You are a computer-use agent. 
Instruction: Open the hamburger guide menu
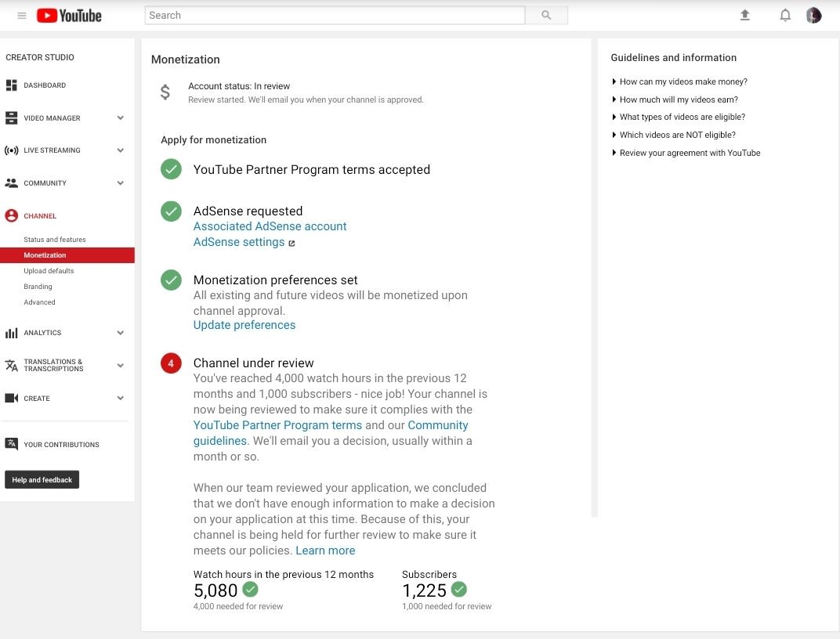tap(22, 16)
